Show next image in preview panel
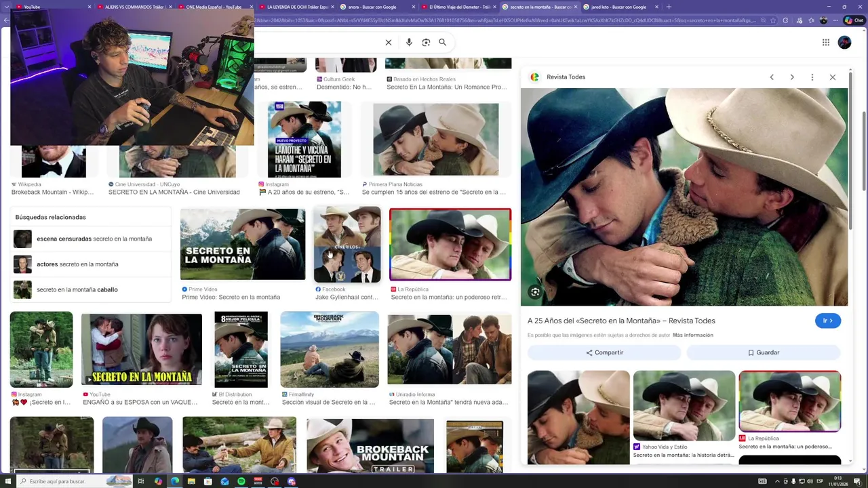 (x=792, y=77)
